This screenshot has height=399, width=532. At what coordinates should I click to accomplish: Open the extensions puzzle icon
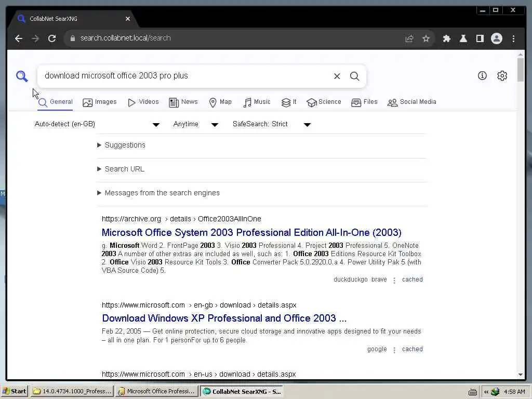446,38
